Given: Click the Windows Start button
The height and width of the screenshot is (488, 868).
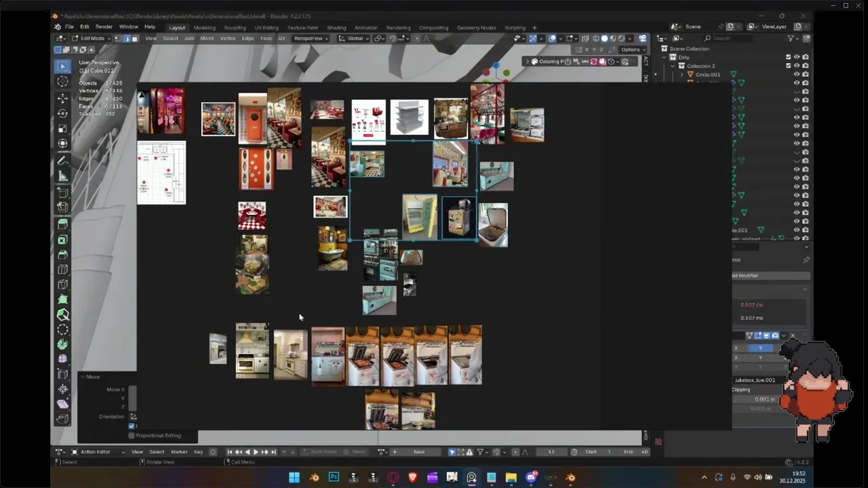Looking at the screenshot, I should [294, 477].
